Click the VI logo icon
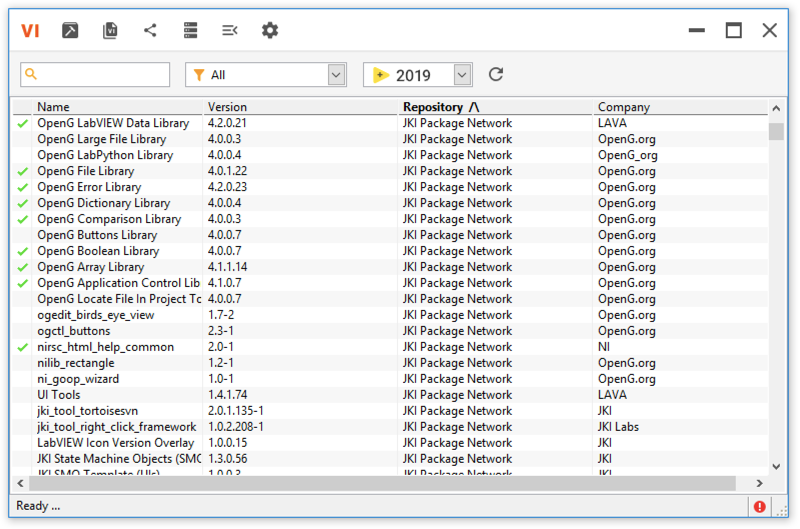The image size is (800, 529). (x=30, y=31)
